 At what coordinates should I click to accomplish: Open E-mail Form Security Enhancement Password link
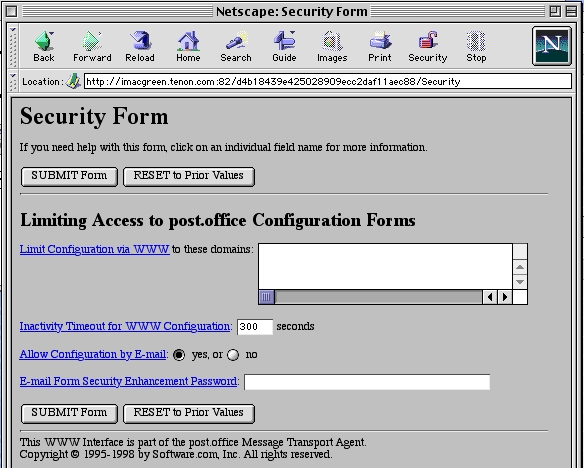(128, 381)
